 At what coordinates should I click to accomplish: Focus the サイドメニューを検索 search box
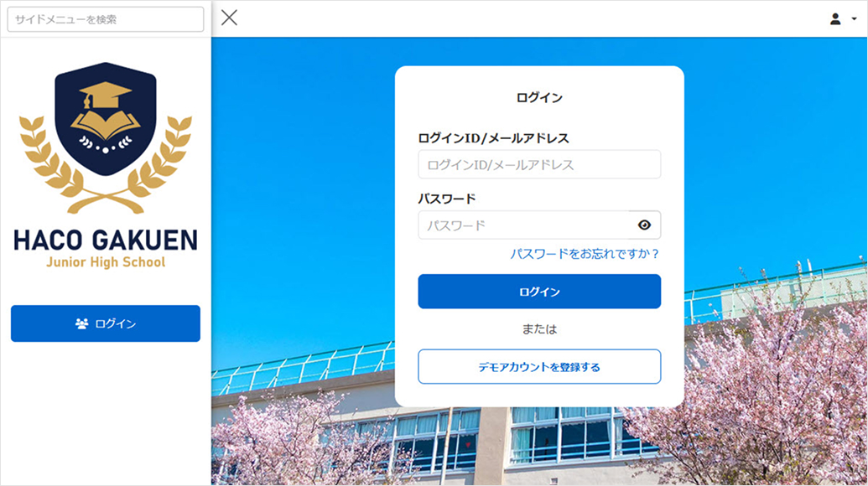click(106, 19)
